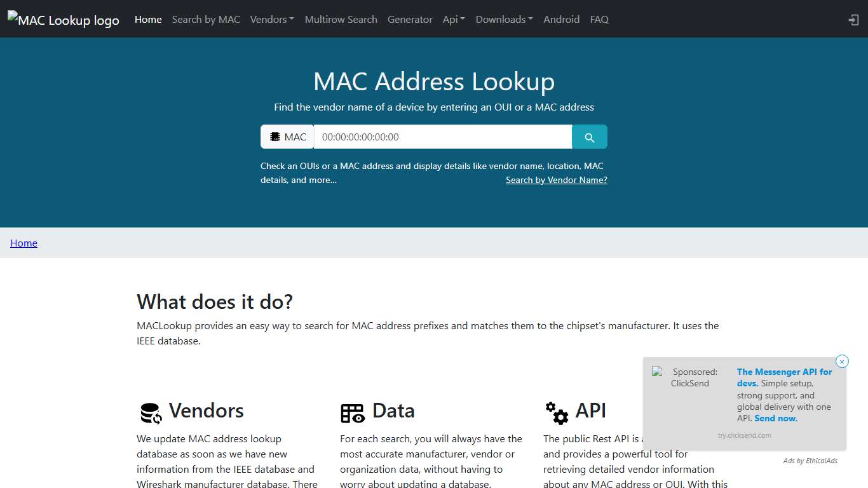Screen dimensions: 868x488
Task: Open the FAQ page from the navbar
Action: [x=599, y=19]
